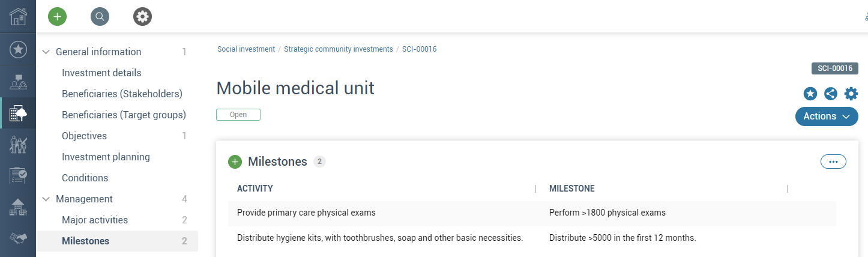Follow the Social investment breadcrumb link
868x257 pixels.
pos(246,49)
